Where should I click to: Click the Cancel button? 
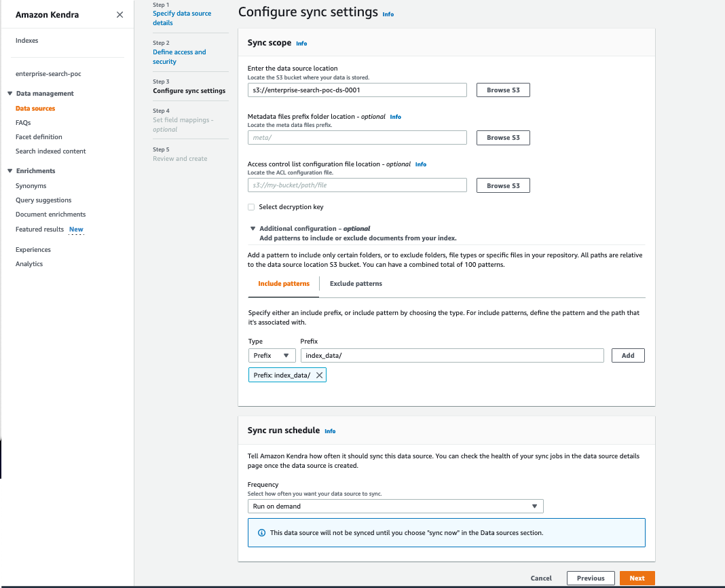click(x=541, y=578)
